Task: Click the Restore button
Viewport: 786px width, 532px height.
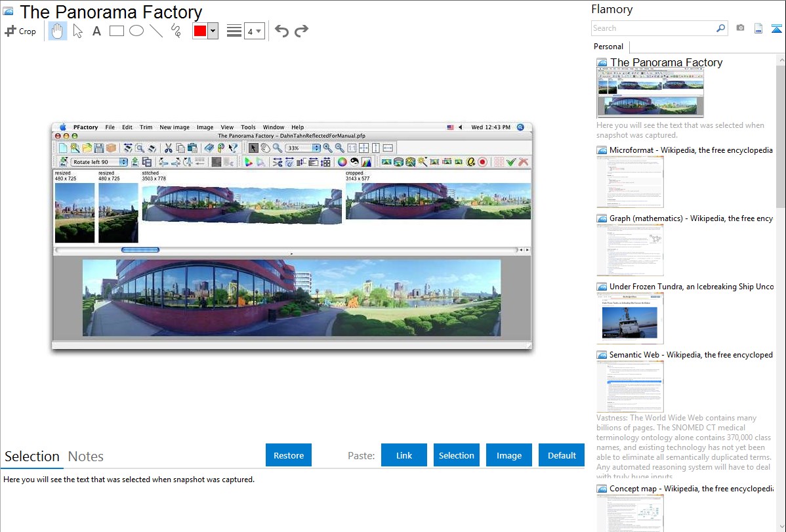Action: 289,455
